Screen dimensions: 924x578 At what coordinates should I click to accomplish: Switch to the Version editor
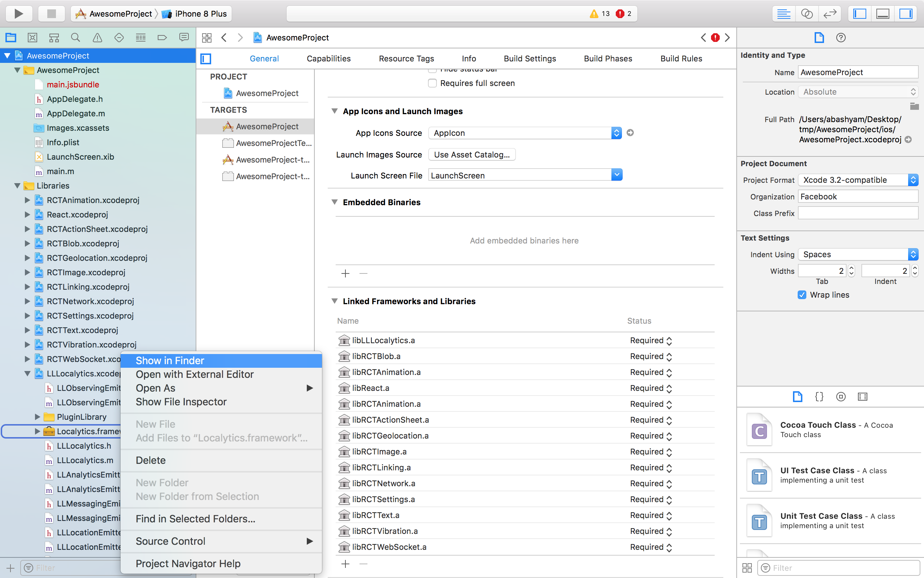830,14
